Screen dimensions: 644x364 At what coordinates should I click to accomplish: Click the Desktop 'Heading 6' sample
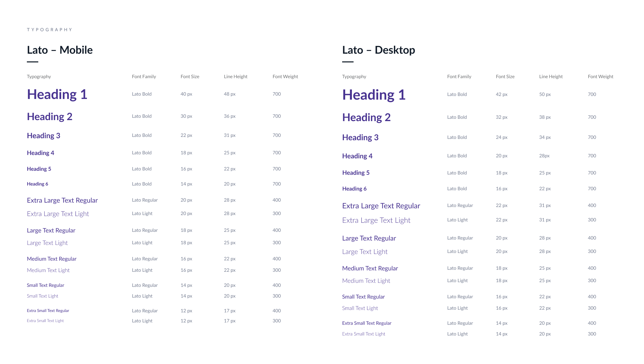coord(354,189)
